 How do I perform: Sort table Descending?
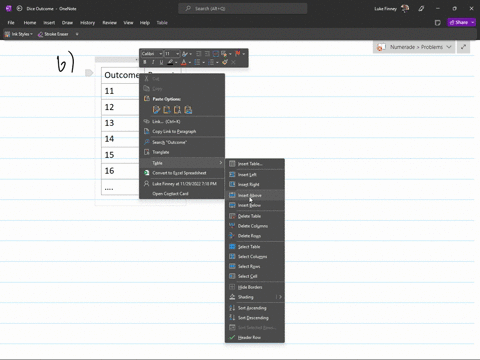pyautogui.click(x=255, y=318)
